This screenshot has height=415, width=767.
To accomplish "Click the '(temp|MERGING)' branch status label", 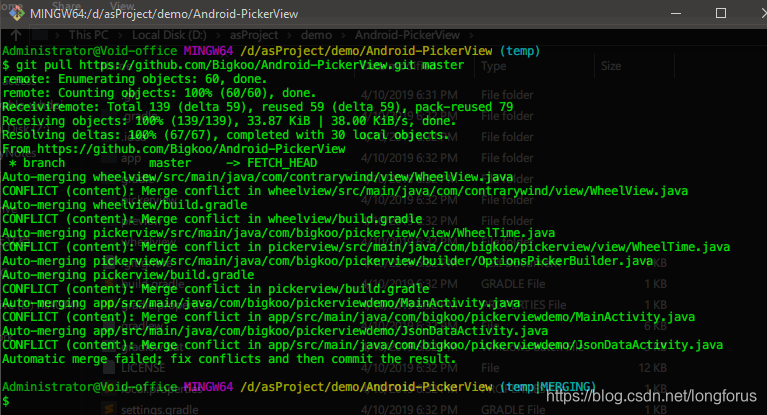I will (x=548, y=387).
